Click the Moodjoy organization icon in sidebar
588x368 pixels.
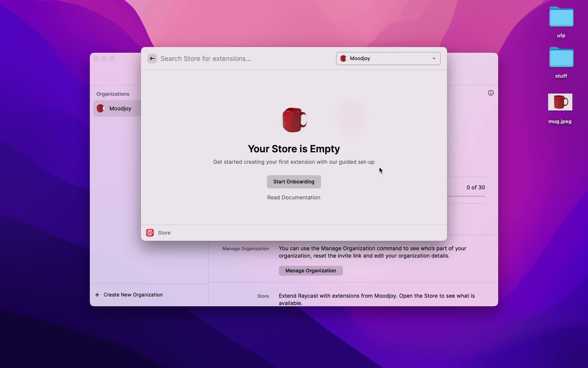point(100,108)
